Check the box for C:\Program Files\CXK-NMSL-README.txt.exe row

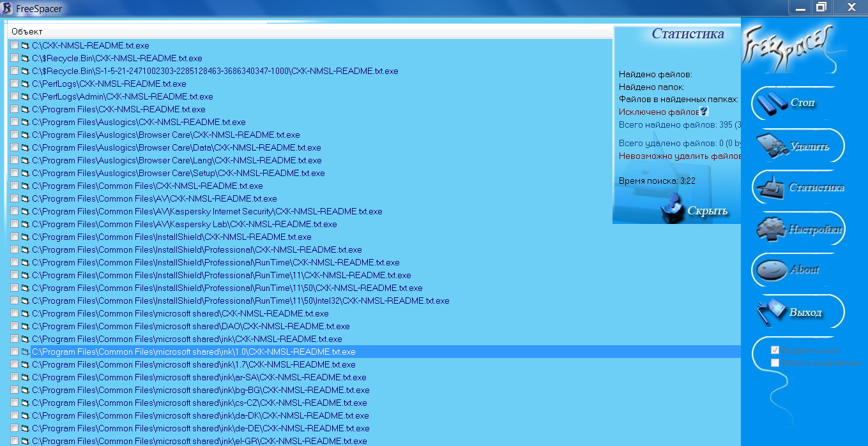click(x=15, y=109)
